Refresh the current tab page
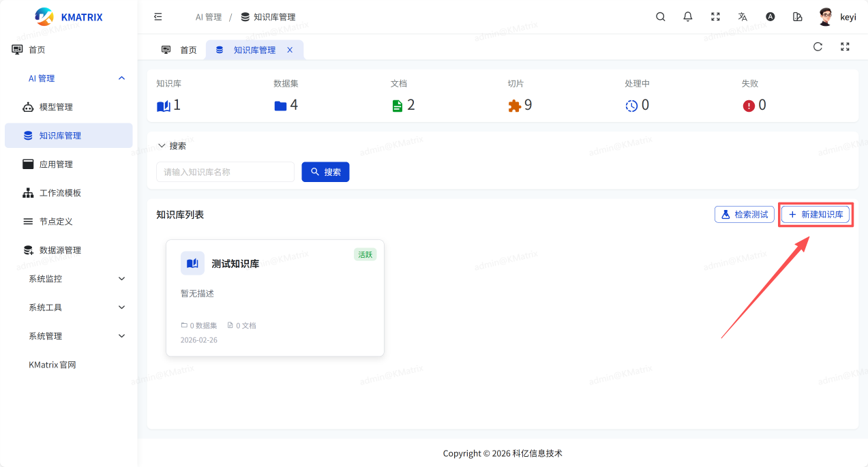Viewport: 868px width, 467px height. coord(818,47)
